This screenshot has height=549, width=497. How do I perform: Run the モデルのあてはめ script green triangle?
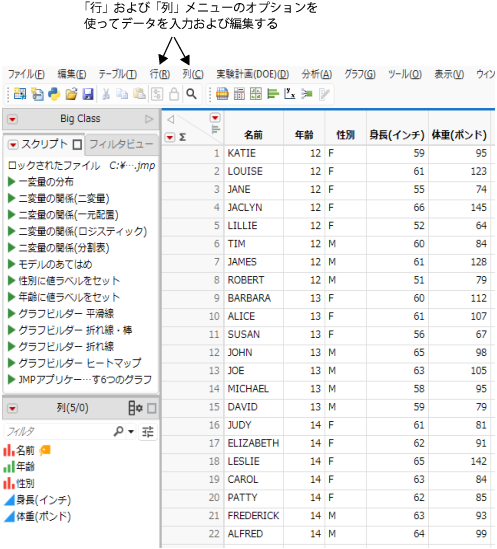12,264
